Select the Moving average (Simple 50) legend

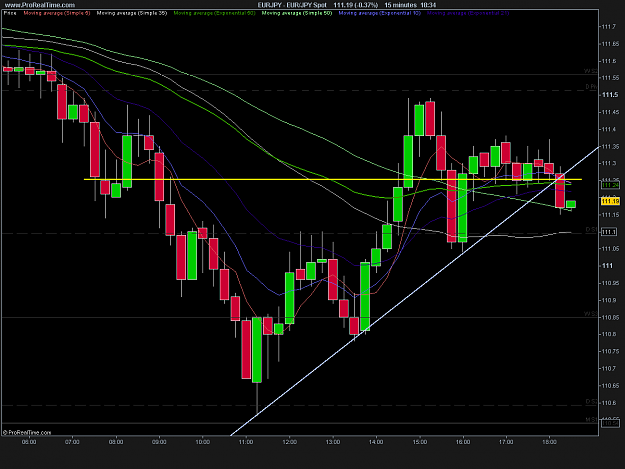point(297,13)
